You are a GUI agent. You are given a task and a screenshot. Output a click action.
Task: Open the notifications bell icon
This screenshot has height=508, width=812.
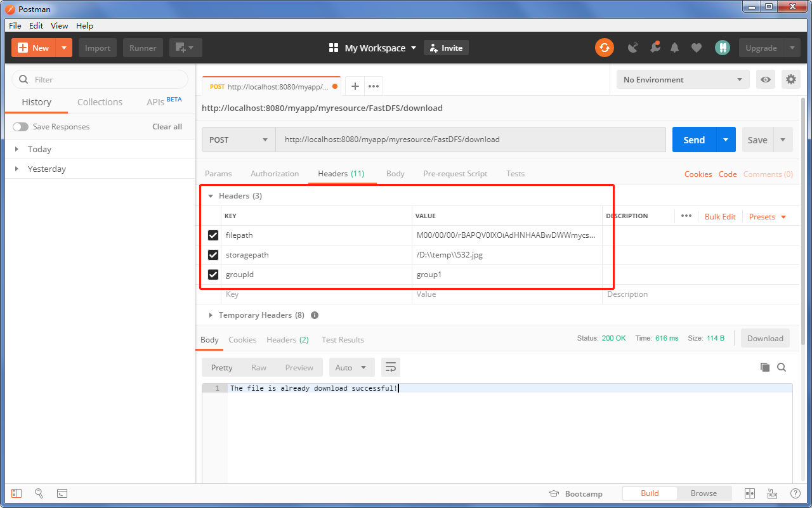(x=674, y=48)
